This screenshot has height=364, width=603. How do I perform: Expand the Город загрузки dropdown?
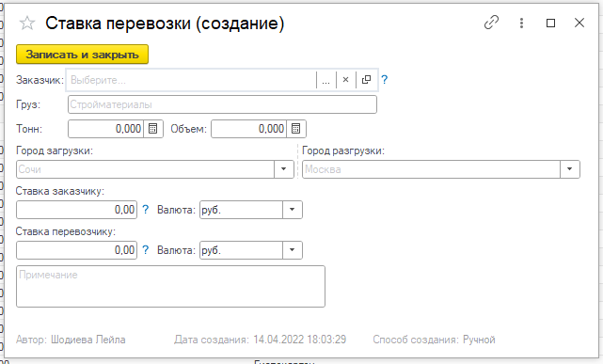[x=284, y=169]
